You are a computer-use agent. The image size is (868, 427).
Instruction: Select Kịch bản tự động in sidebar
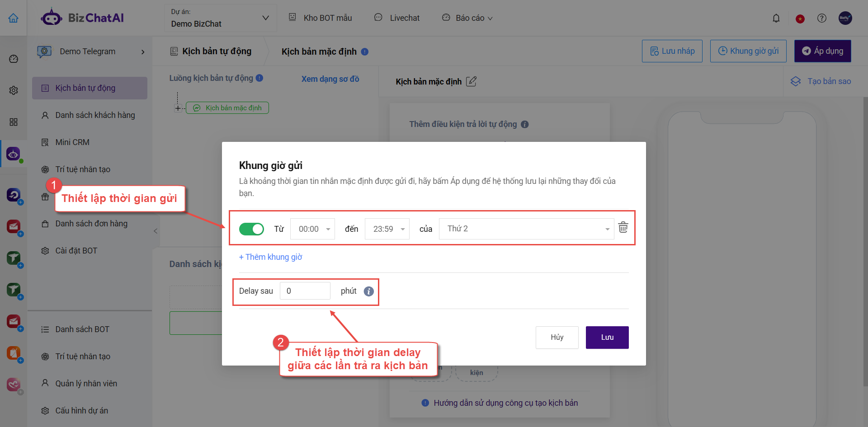90,88
